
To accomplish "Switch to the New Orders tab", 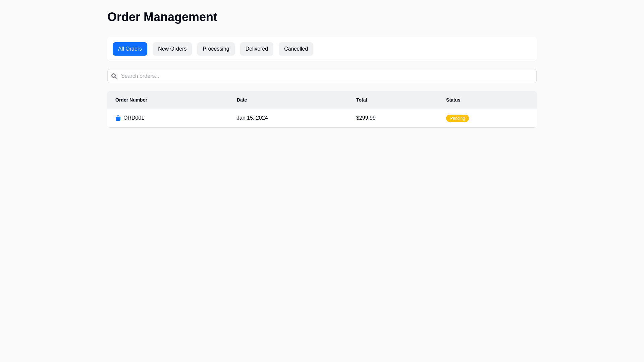I will click(x=172, y=49).
